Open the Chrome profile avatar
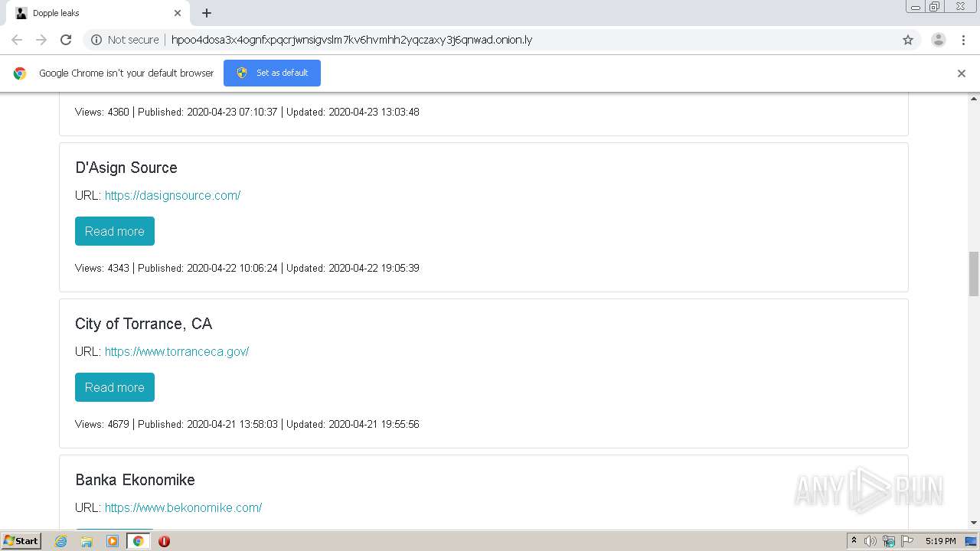 pos(939,40)
